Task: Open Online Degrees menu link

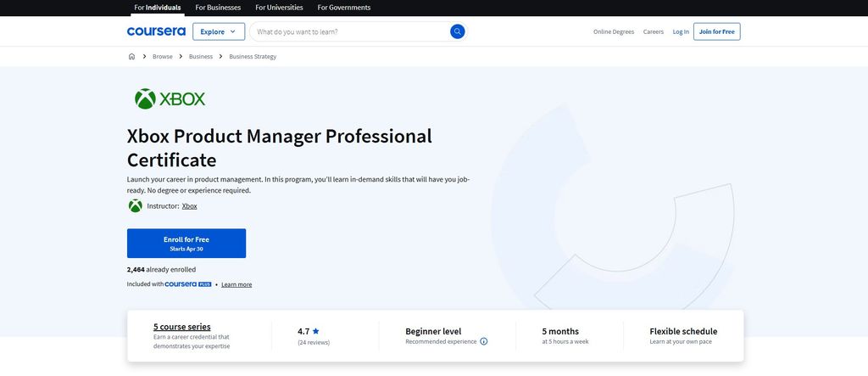Action: 614,31
